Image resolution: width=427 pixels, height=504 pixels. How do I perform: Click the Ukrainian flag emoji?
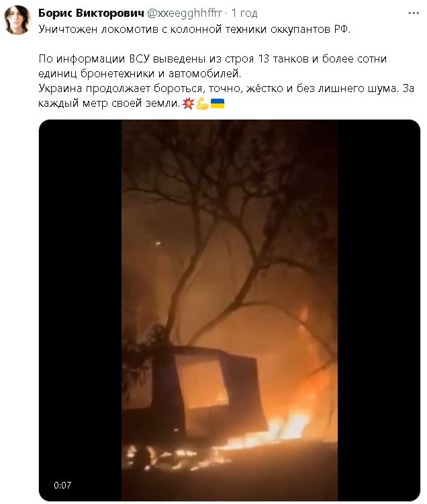tap(218, 103)
